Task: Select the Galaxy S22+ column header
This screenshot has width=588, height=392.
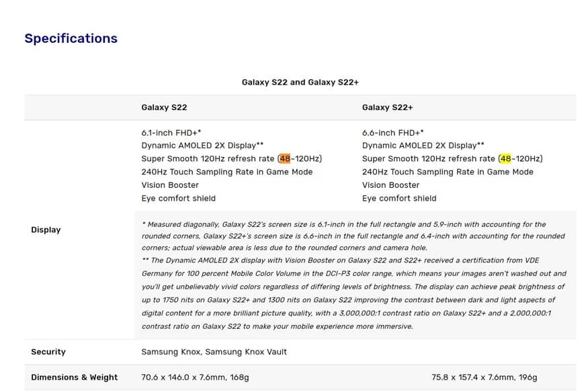Action: pyautogui.click(x=387, y=107)
